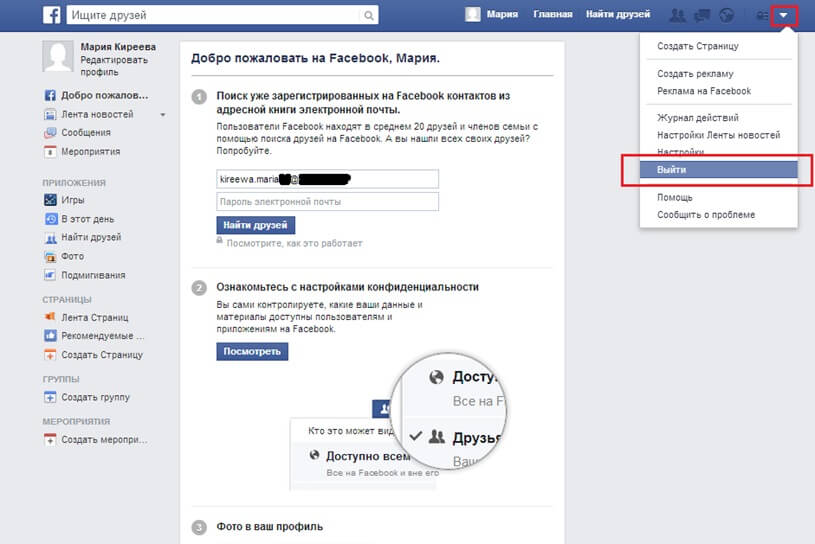Click the Создать группу icon
The height and width of the screenshot is (544, 815).
pos(50,397)
